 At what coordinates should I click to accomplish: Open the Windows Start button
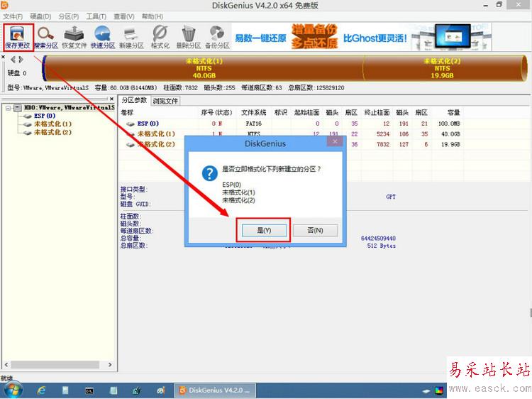[x=13, y=390]
